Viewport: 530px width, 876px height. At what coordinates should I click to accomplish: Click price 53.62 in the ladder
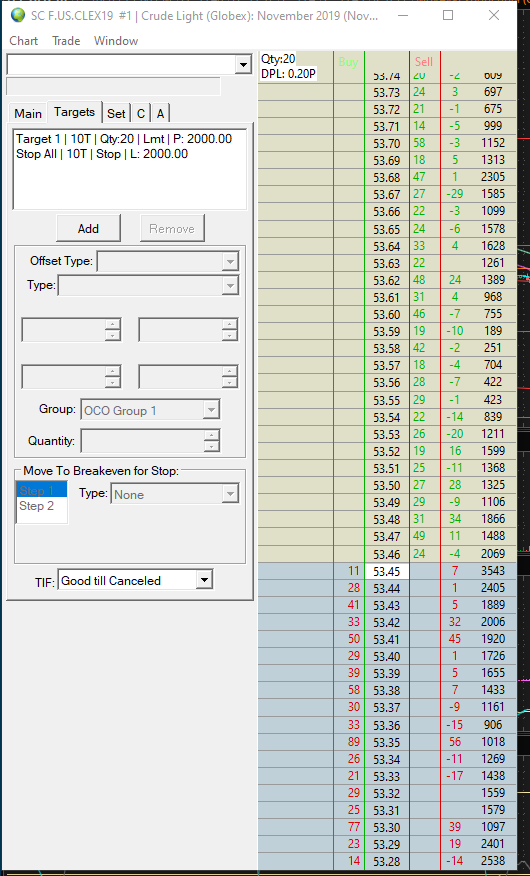[x=387, y=280]
